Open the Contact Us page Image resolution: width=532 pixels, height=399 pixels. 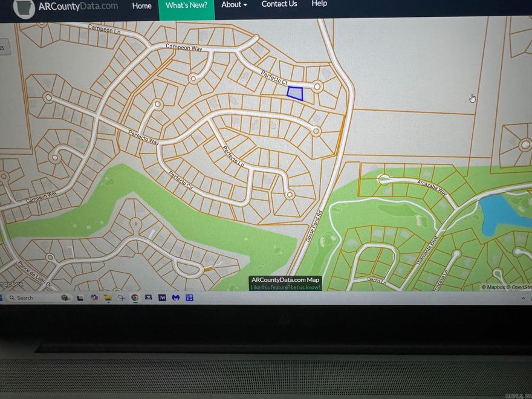click(279, 4)
